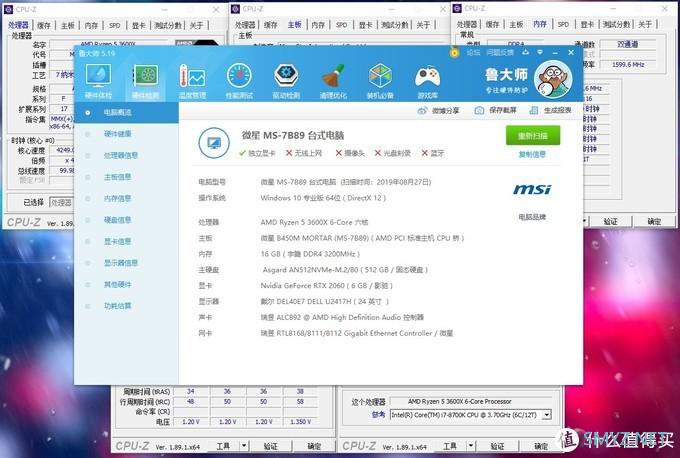The image size is (680, 458).
Task: Click the AMD Ryzen 5 3600X 6-Core processor row
Action: (314, 222)
